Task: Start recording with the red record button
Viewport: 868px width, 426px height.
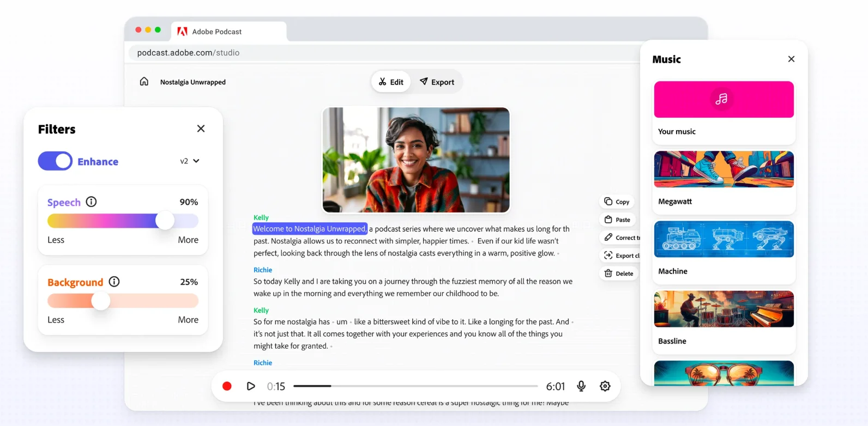Action: tap(227, 386)
